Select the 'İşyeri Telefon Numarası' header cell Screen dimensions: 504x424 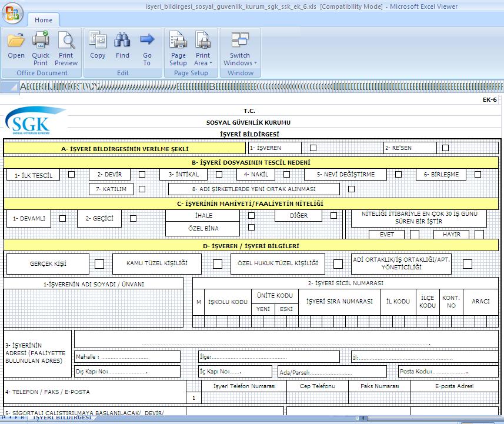pyautogui.click(x=244, y=386)
